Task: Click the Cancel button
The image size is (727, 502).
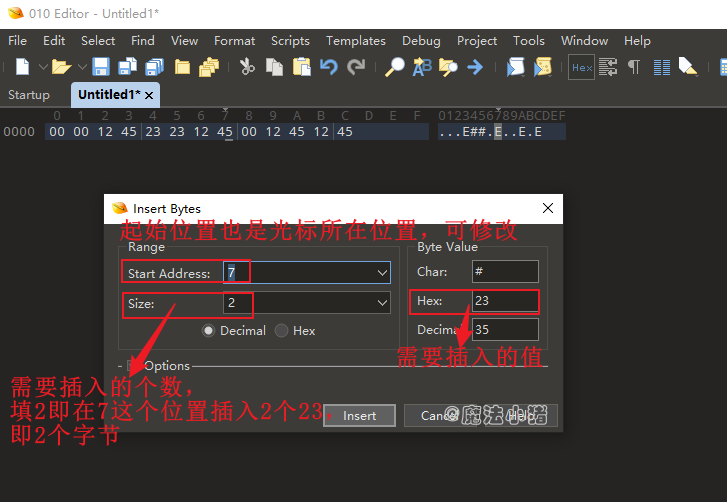Action: click(440, 416)
